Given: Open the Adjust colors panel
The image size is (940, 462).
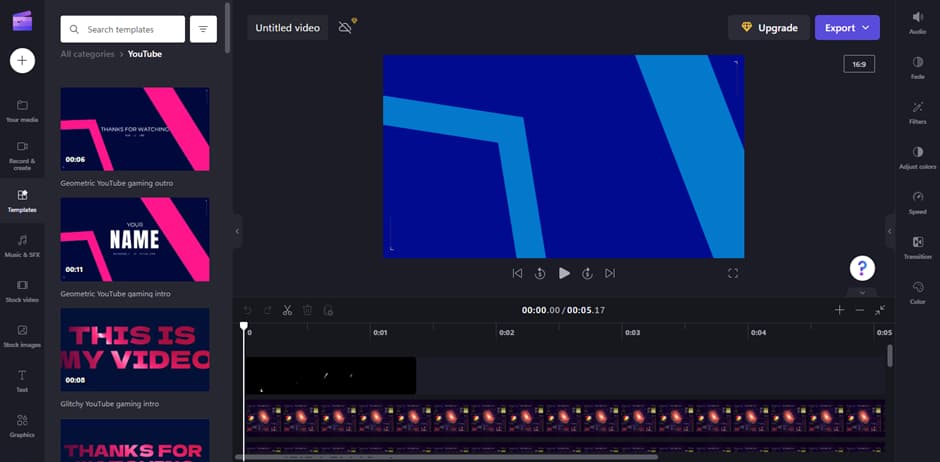Looking at the screenshot, I should tap(918, 158).
